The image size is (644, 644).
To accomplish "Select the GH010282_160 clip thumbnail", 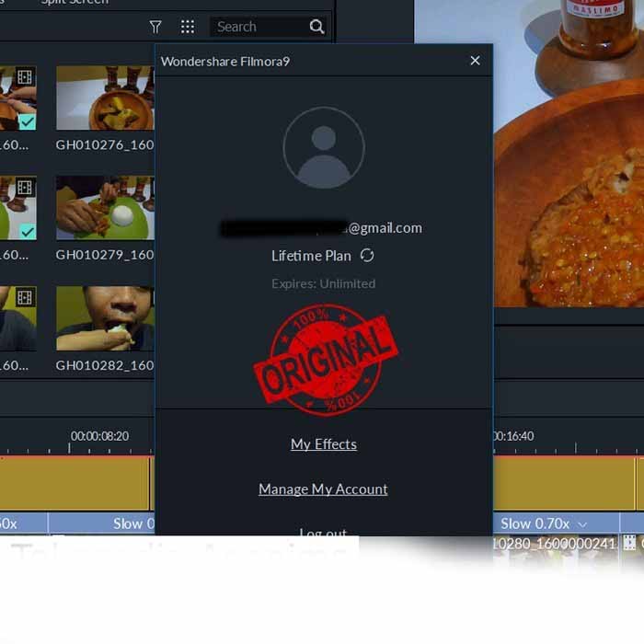I will tap(105, 318).
